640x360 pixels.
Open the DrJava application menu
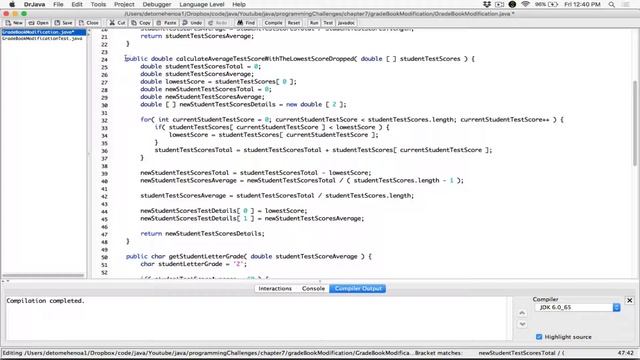(34, 4)
